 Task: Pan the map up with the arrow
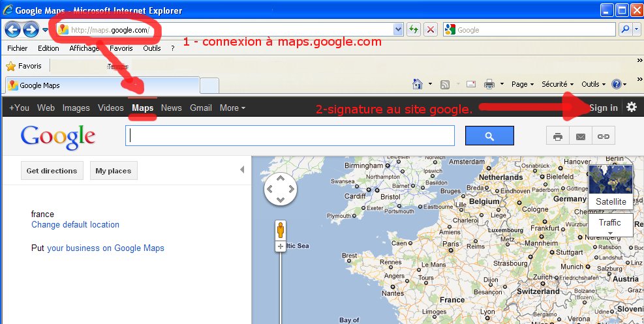tap(281, 178)
